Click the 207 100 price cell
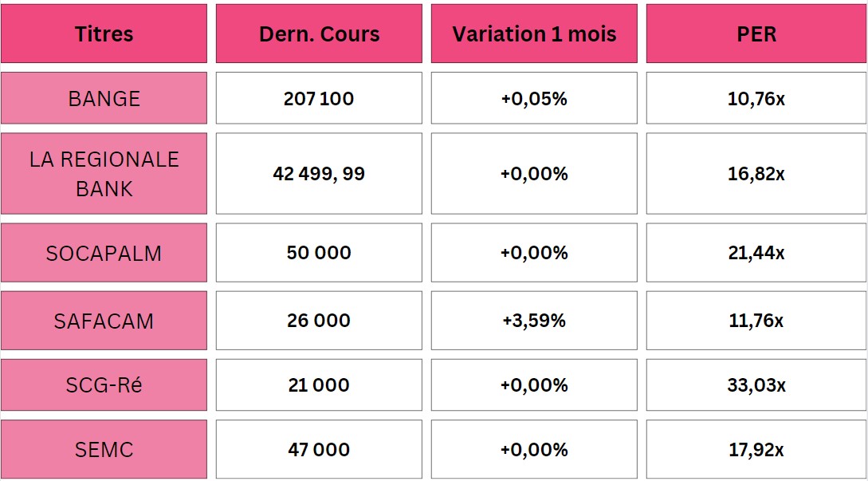 (x=319, y=98)
